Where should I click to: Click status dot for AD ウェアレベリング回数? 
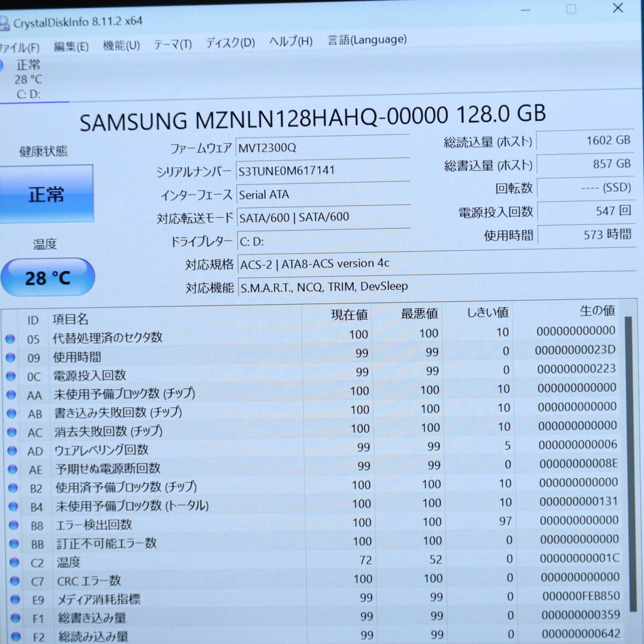tap(12, 451)
